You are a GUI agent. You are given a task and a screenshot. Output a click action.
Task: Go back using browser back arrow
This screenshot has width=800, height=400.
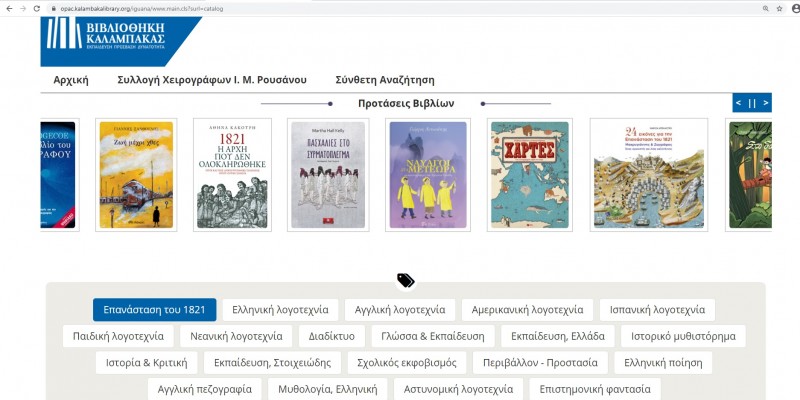[x=8, y=8]
